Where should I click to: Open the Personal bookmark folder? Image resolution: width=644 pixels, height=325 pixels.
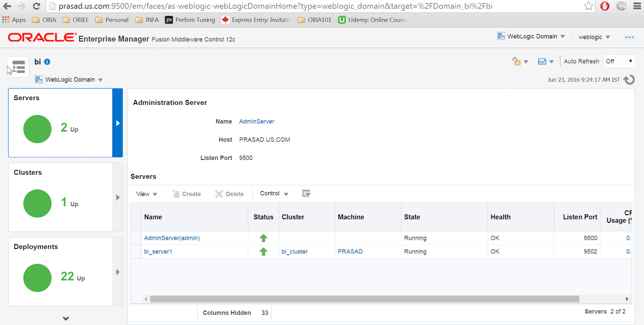point(112,20)
